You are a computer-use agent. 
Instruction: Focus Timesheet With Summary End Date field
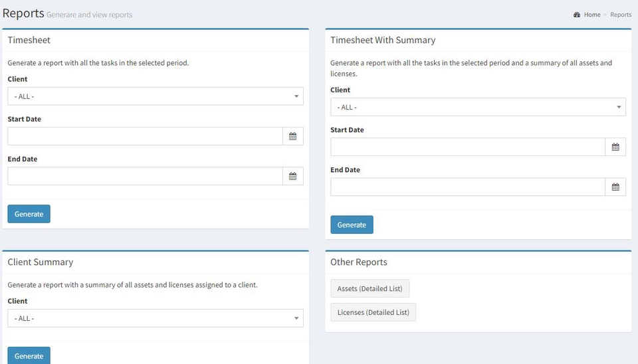pos(468,187)
